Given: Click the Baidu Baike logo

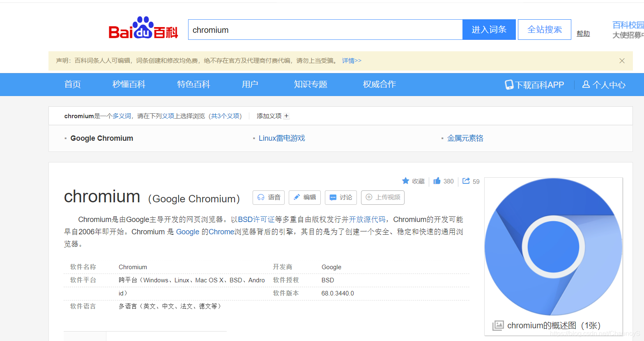Looking at the screenshot, I should [x=143, y=28].
